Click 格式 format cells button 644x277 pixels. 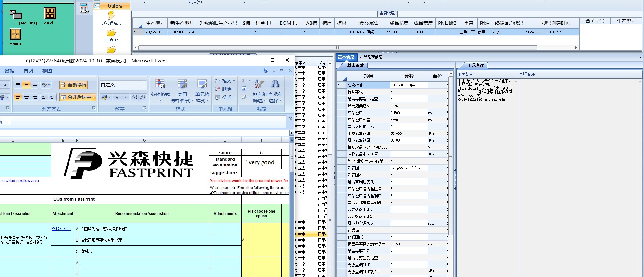[x=225, y=97]
